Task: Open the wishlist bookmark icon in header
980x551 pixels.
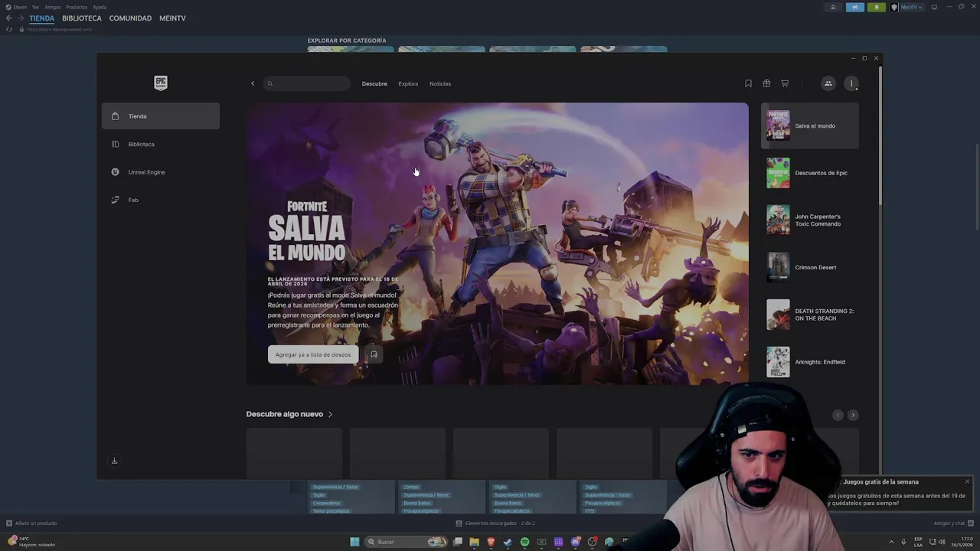Action: click(748, 83)
